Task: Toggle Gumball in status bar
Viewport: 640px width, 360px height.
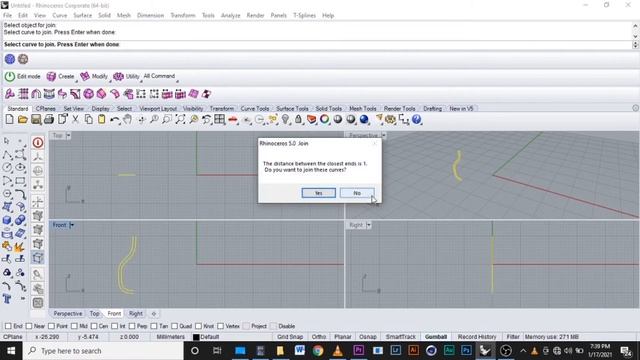Action: (x=436, y=337)
